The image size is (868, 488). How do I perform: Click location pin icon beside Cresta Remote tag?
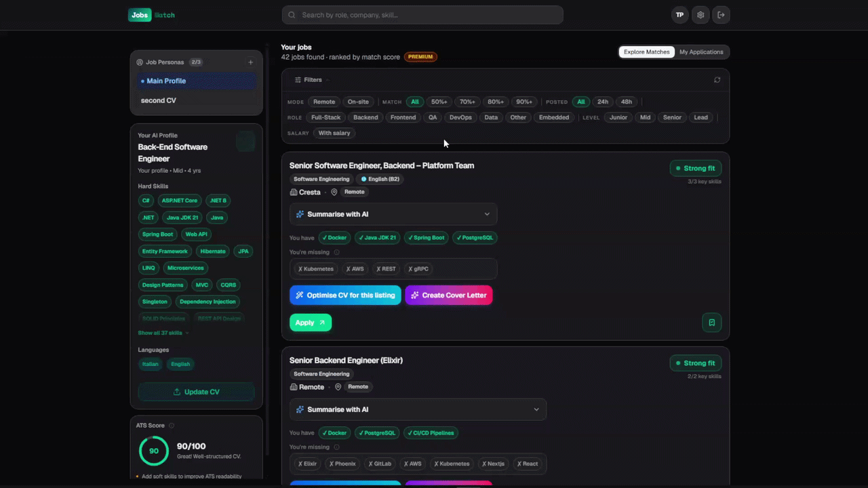pyautogui.click(x=334, y=192)
